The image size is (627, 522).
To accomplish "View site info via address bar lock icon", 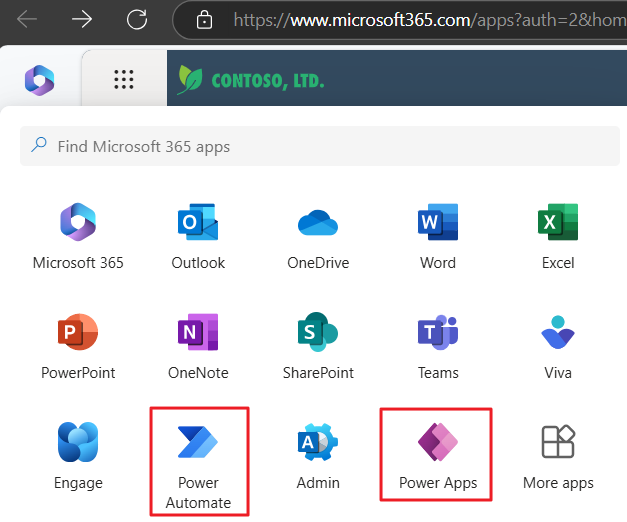I will pyautogui.click(x=204, y=20).
